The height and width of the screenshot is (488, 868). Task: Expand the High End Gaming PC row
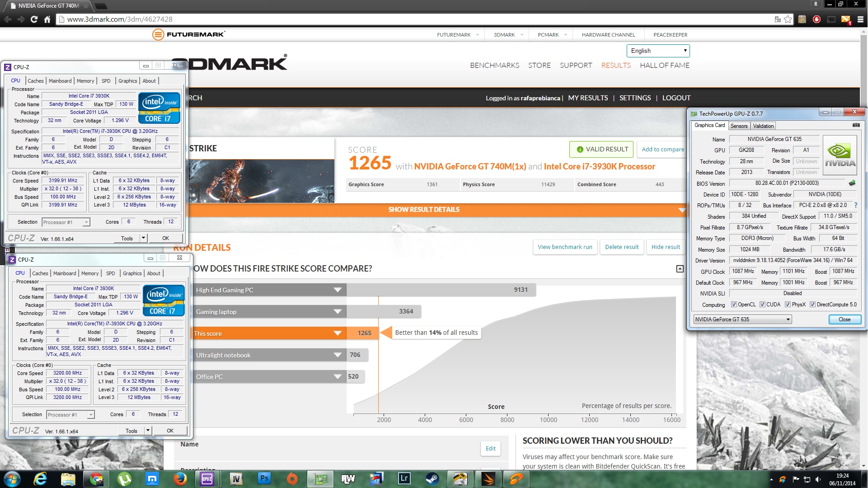point(338,290)
